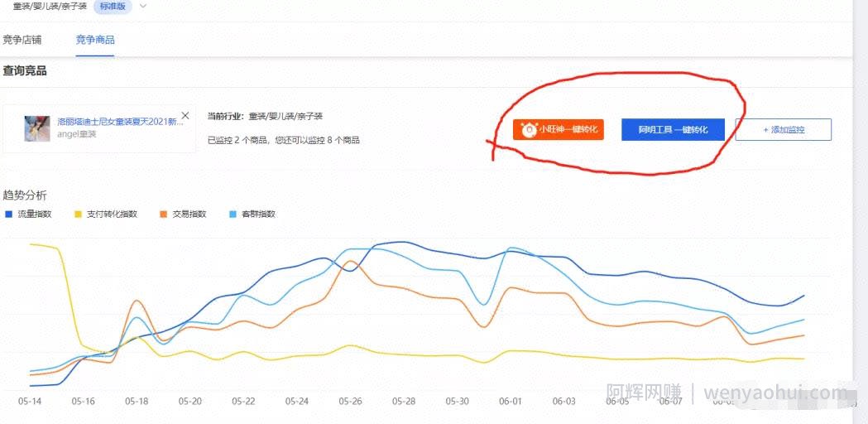Click the 小旺神 一键转化 orange button
This screenshot has width=868, height=424.
pyautogui.click(x=558, y=129)
